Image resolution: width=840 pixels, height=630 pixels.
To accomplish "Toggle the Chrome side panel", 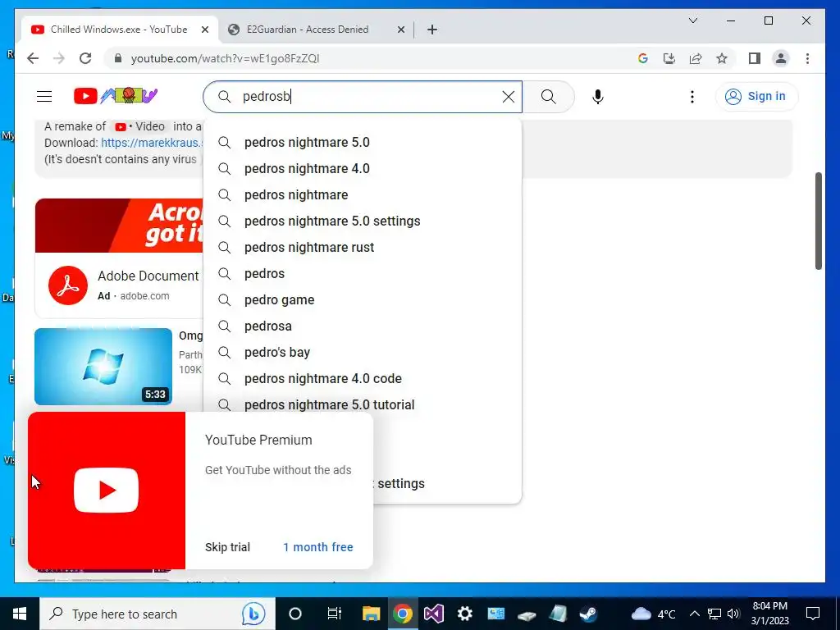I will click(x=755, y=58).
